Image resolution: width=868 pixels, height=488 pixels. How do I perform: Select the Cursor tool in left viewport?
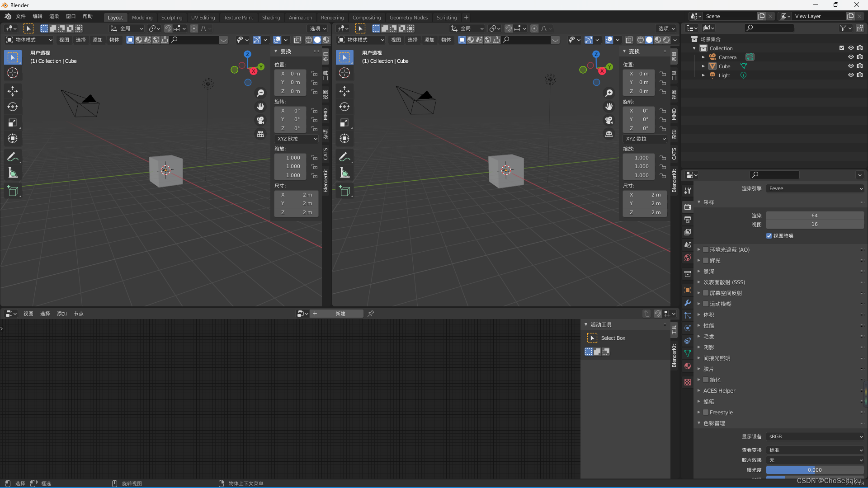13,73
